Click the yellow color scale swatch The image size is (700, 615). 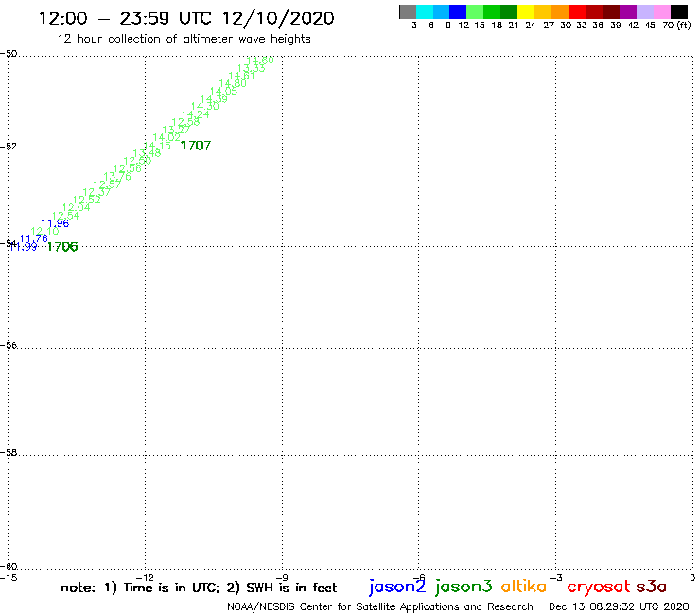pos(526,11)
